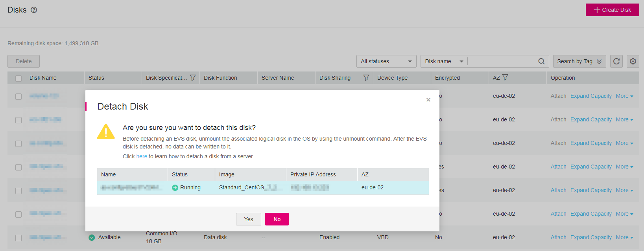Open the Disks help question mark icon
The image size is (644, 251).
(x=34, y=10)
